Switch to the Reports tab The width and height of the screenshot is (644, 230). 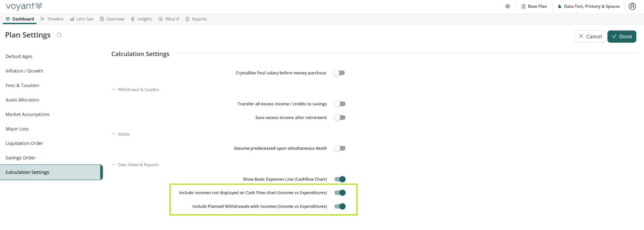point(196,19)
